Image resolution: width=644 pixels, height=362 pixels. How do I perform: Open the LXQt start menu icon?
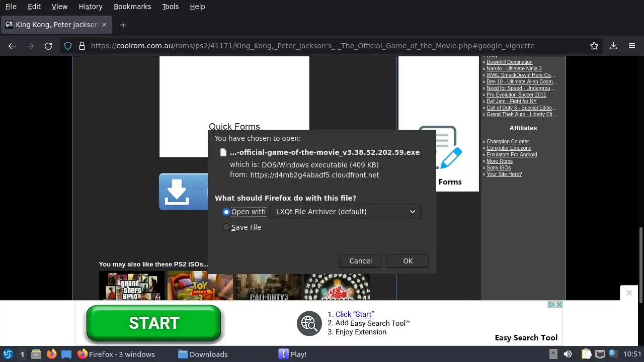[8, 354]
